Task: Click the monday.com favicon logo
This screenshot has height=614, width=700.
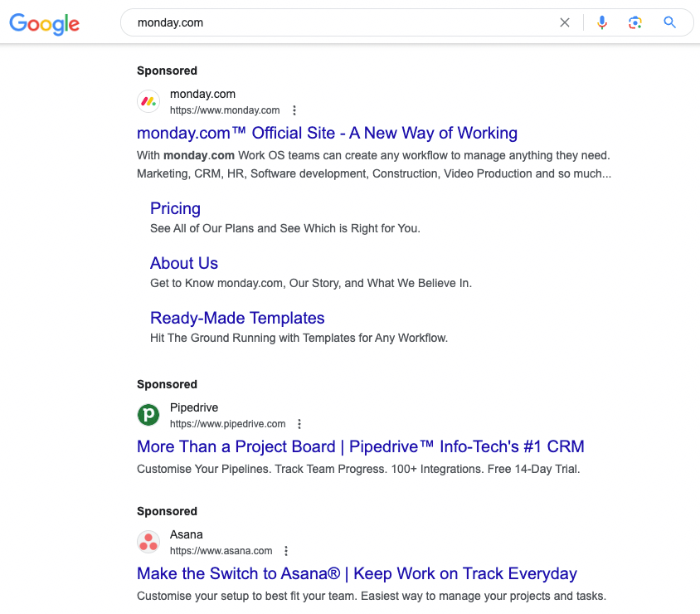Action: 148,102
